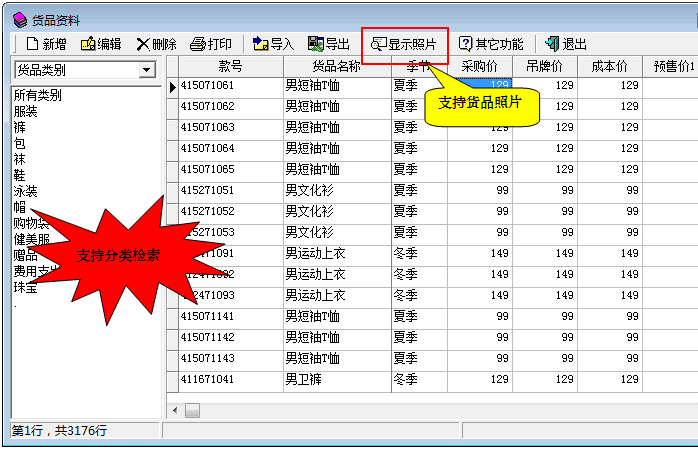Click the 采购价 column header
Image resolution: width=698 pixels, height=450 pixels.
click(479, 66)
